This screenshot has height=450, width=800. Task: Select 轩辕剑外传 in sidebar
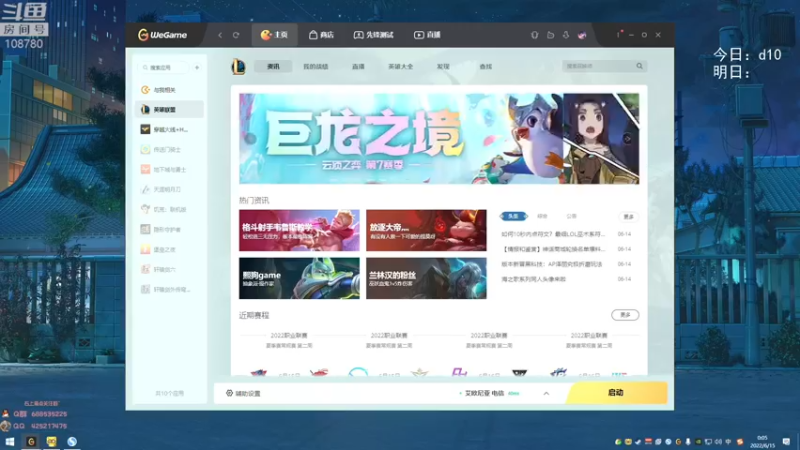click(x=169, y=289)
